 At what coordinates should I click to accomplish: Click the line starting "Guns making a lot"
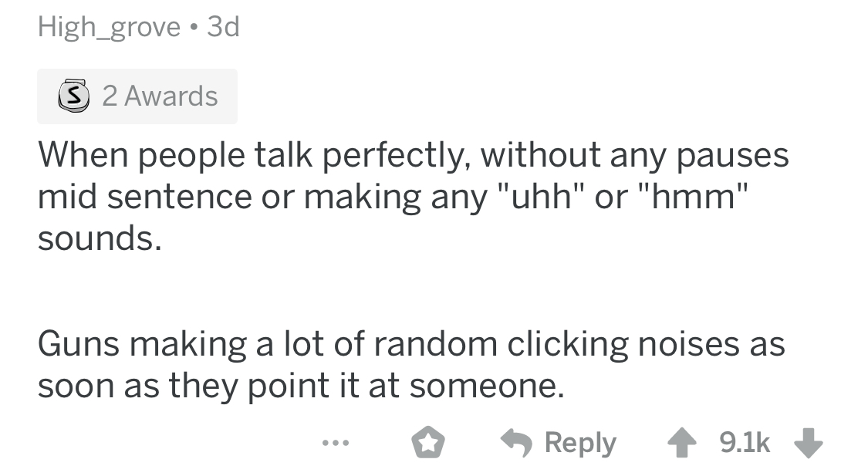click(410, 343)
